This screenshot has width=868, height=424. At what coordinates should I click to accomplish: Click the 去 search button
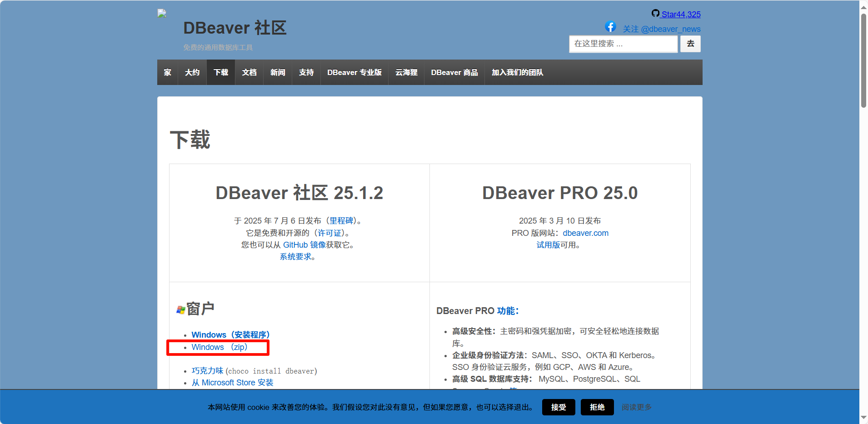[x=691, y=44]
